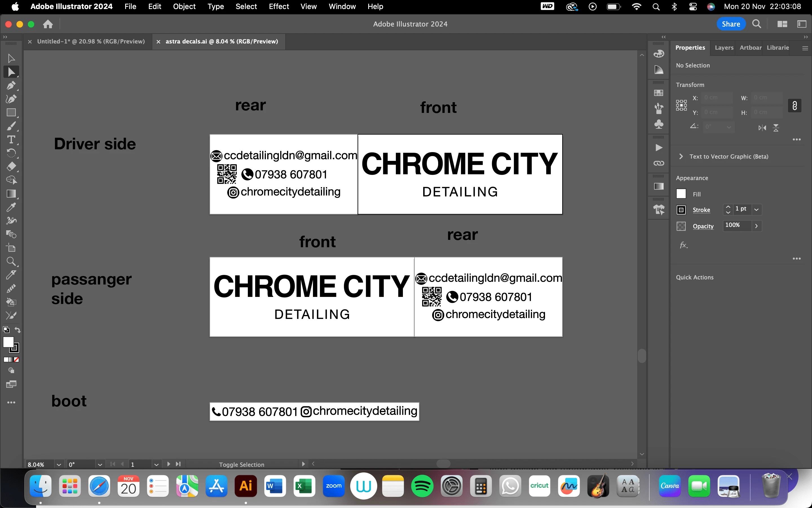This screenshot has width=812, height=508.
Task: Open the Color Guide panel
Action: click(659, 69)
